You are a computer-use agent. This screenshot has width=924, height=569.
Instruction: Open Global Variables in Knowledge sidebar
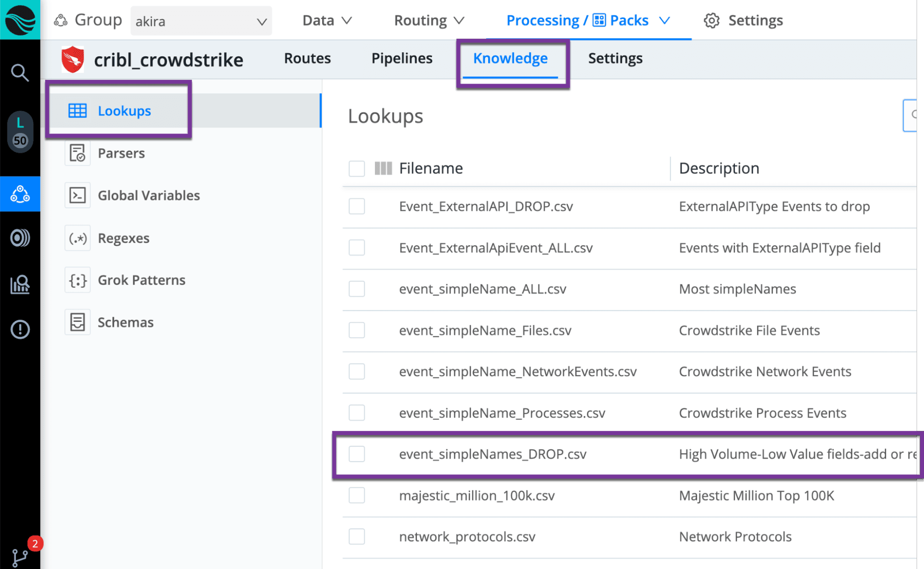tap(148, 196)
